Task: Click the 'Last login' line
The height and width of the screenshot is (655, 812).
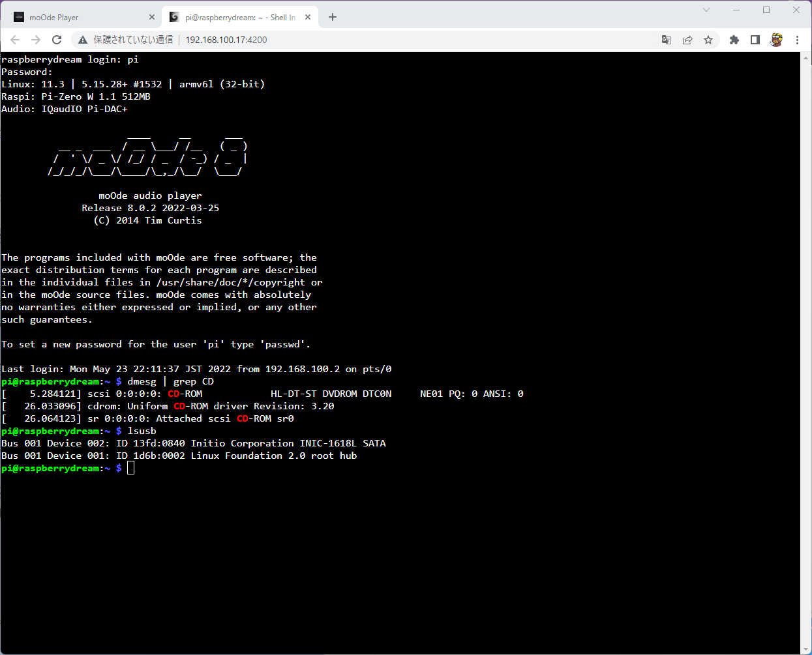Action: (196, 369)
